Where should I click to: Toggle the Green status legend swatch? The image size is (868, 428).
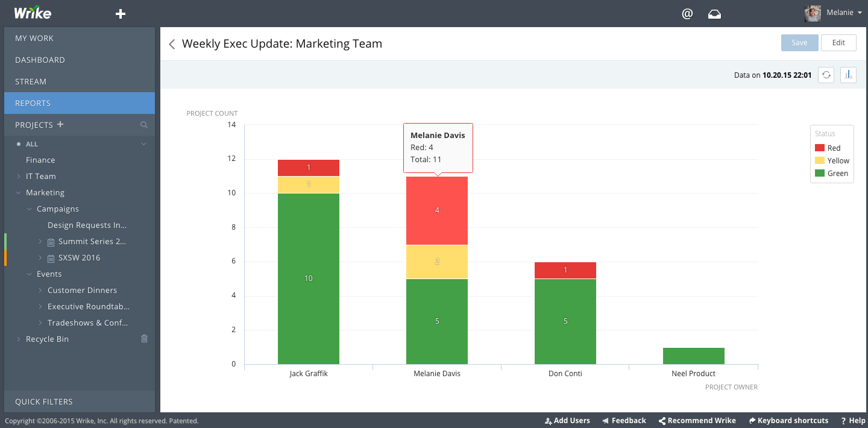[820, 173]
